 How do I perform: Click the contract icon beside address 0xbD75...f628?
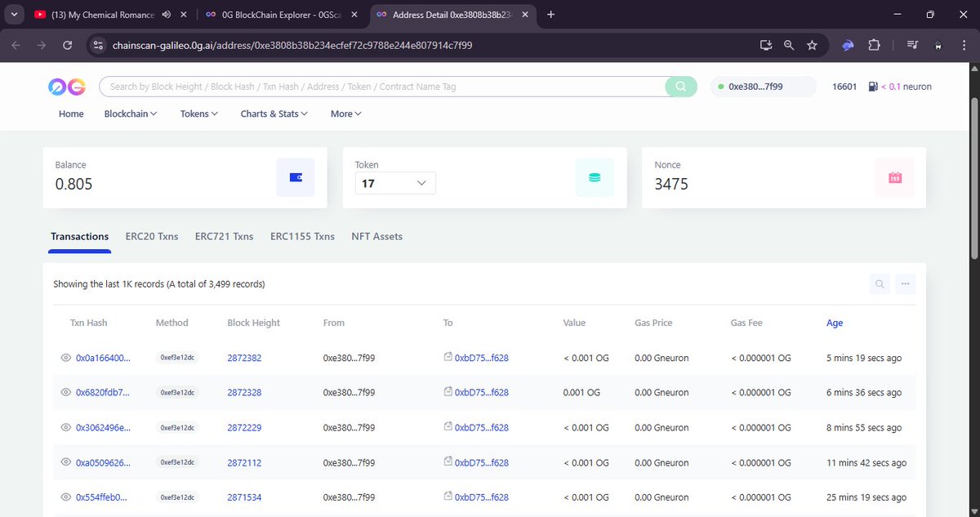pos(447,355)
